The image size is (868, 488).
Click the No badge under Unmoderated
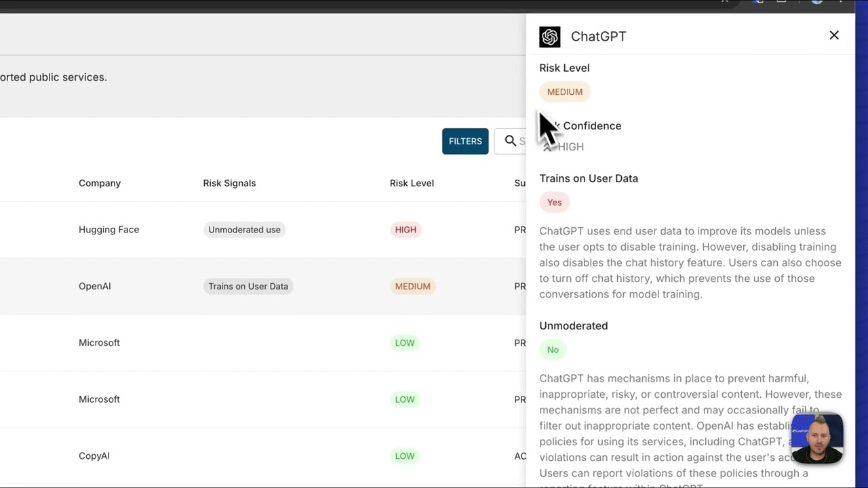553,350
